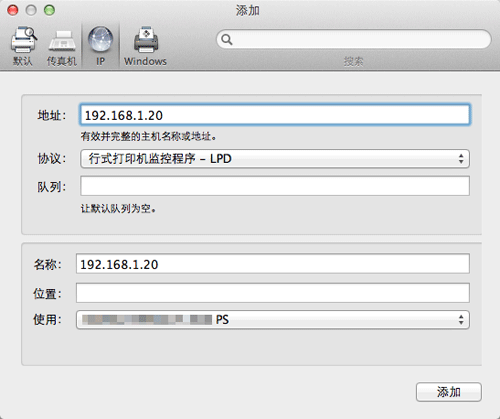Click the 添加 add button

(449, 392)
